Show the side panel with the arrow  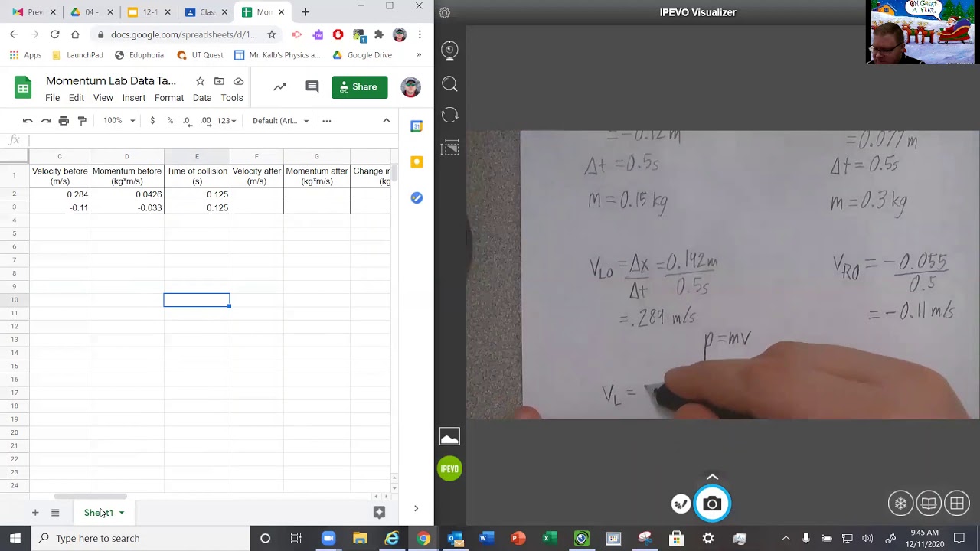[416, 509]
